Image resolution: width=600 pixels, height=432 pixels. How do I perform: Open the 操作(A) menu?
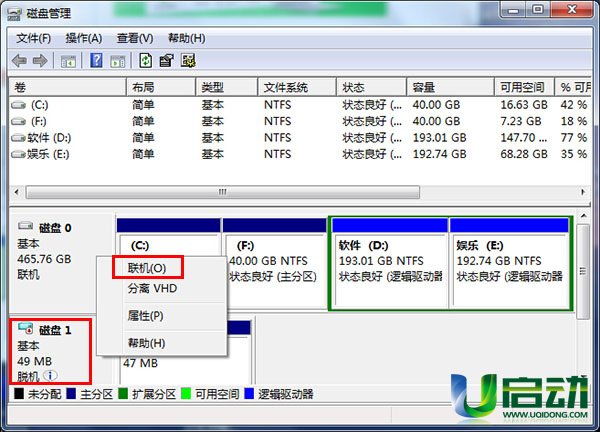[83, 39]
